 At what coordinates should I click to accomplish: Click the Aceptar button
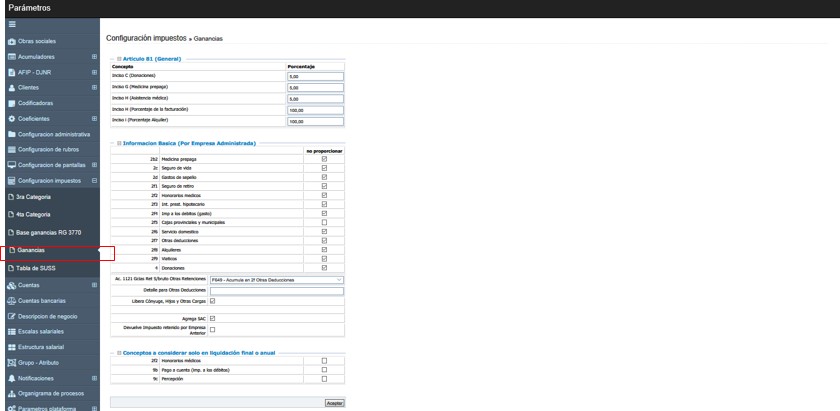(334, 403)
